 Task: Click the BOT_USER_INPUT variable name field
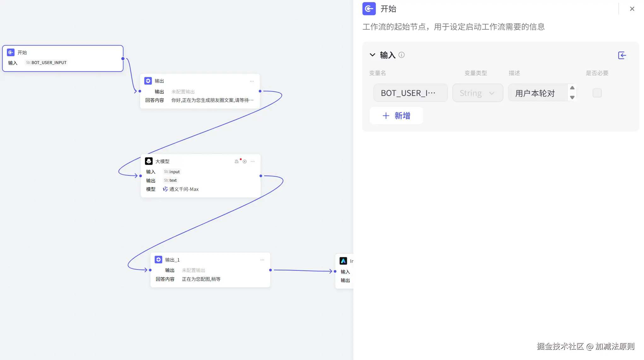point(410,93)
